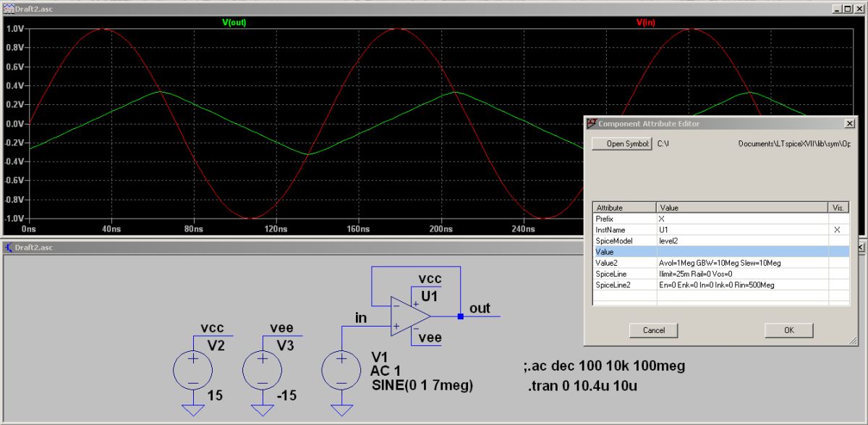Select the SpiceModel attribute name
The height and width of the screenshot is (425, 868).
click(x=613, y=240)
